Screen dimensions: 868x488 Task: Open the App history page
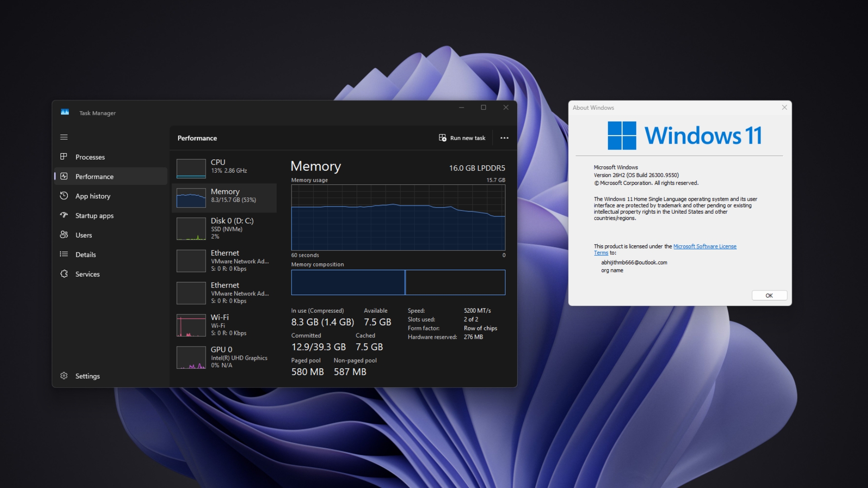pos(111,196)
